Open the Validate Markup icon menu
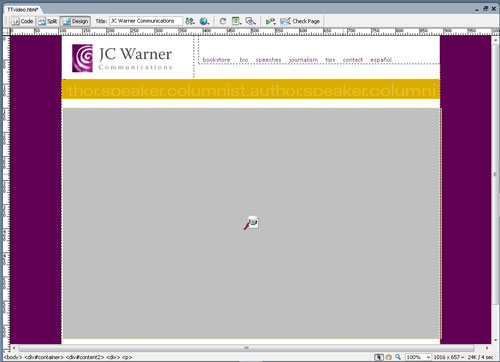Image resolution: width=500 pixels, height=362 pixels. coord(270,21)
